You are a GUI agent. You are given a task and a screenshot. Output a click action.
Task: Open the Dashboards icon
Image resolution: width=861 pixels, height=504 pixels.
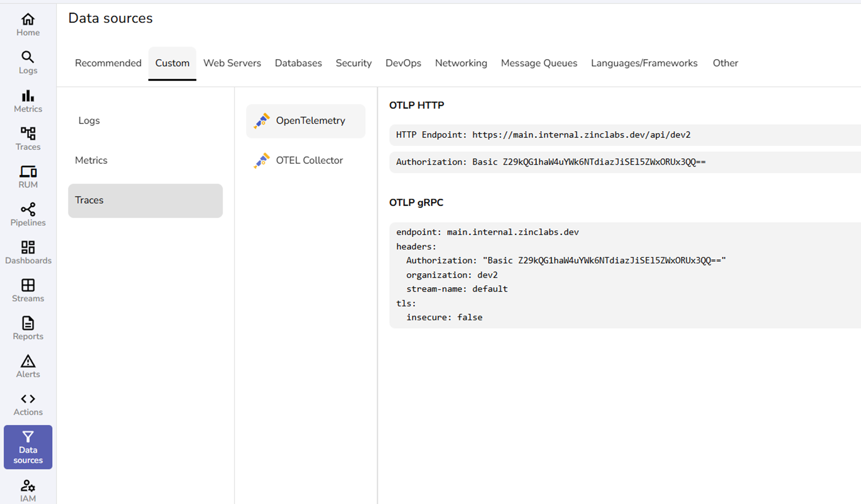point(28,247)
